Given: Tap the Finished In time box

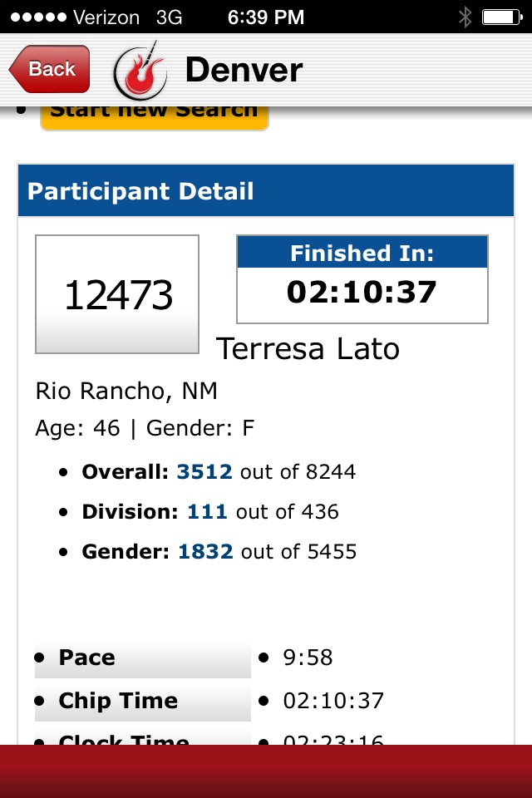Looking at the screenshot, I should tap(362, 279).
